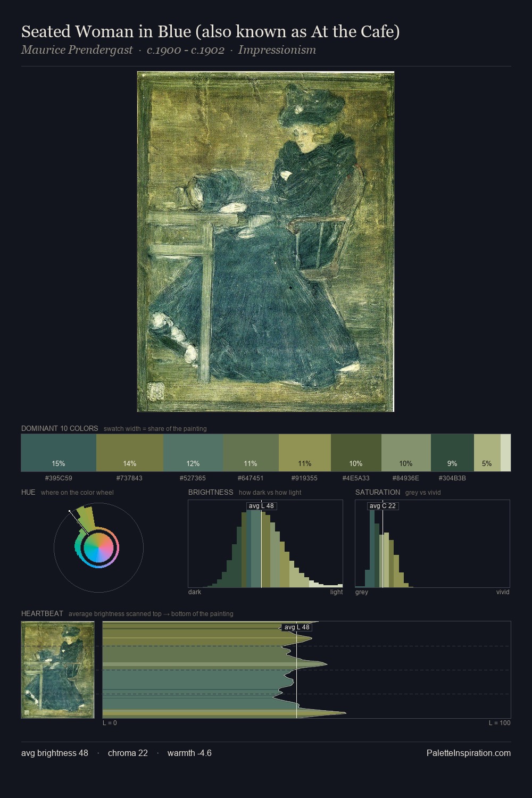Click the 'grey' axis label under saturation
Screen dimensions: 532x798
pyautogui.click(x=362, y=592)
